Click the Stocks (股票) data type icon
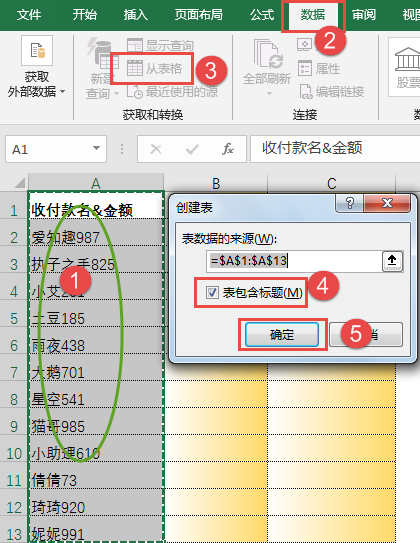The width and height of the screenshot is (420, 543). [408, 58]
